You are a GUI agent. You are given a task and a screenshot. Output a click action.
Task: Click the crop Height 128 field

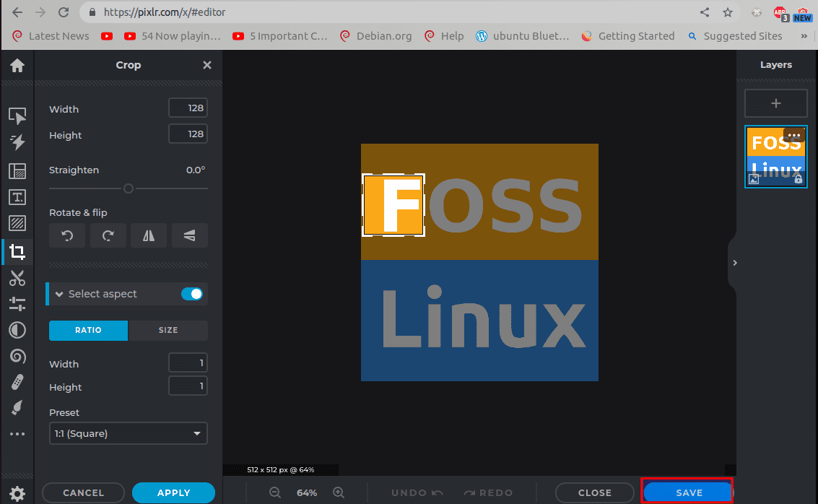188,134
